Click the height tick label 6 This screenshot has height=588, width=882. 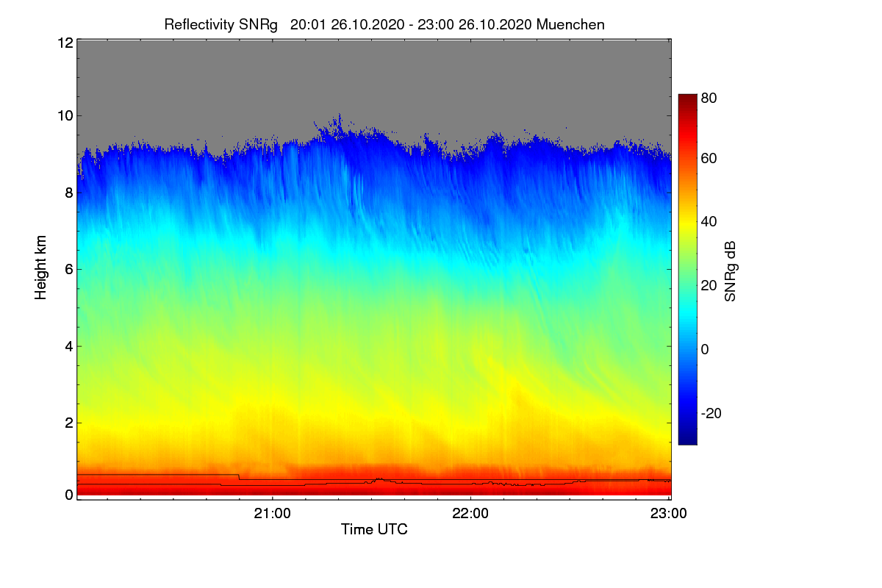point(68,269)
